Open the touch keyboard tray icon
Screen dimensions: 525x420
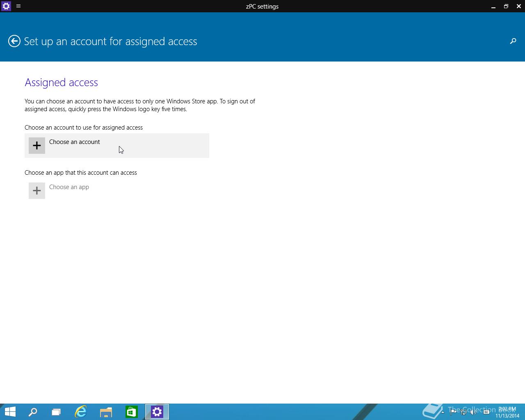(486, 412)
